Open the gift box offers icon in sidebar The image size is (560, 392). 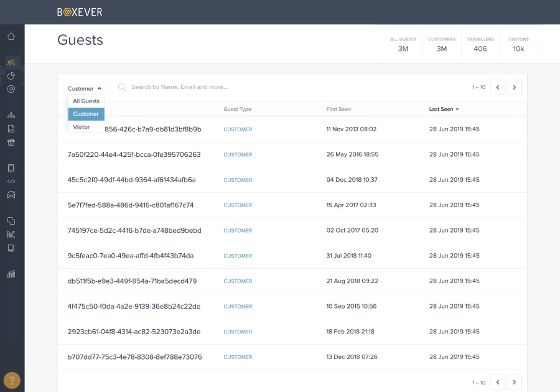pos(11,142)
